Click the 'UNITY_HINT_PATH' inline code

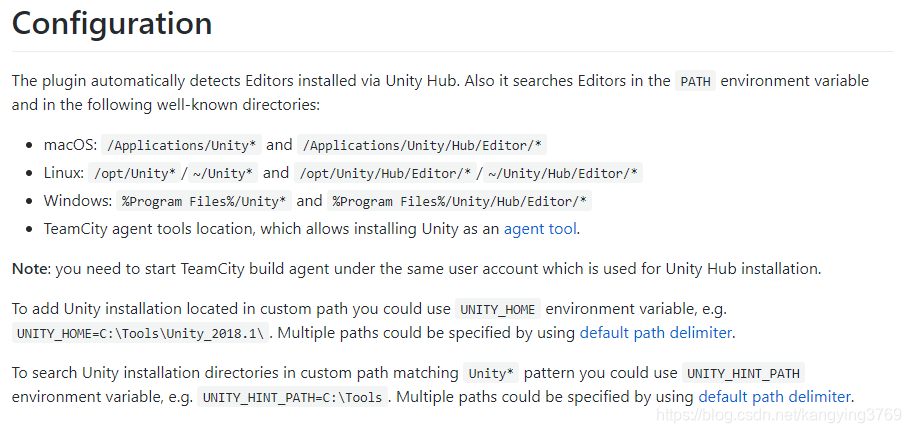(743, 374)
